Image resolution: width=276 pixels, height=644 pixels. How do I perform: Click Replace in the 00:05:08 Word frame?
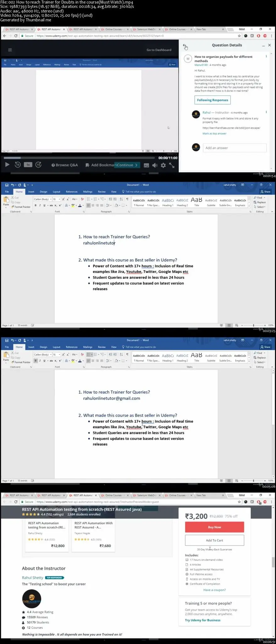coord(260,358)
